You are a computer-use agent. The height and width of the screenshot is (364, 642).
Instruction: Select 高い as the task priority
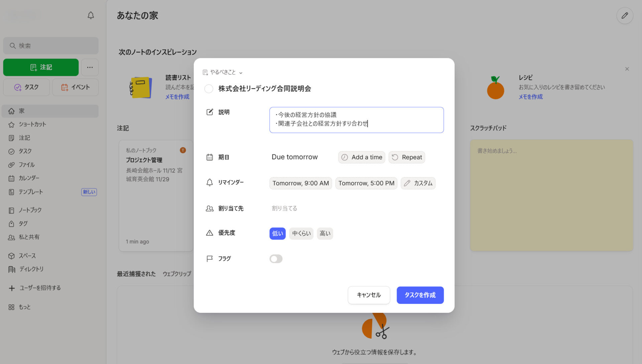point(324,233)
